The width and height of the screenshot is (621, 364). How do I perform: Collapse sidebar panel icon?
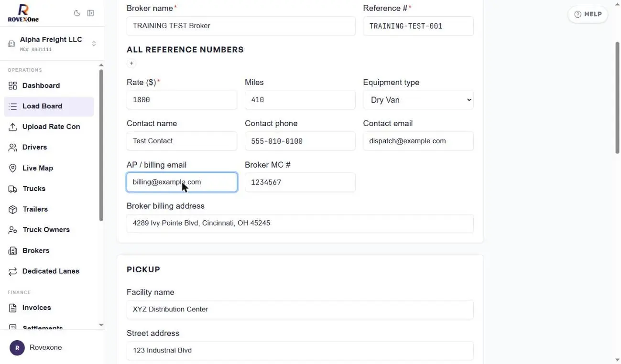[x=90, y=13]
